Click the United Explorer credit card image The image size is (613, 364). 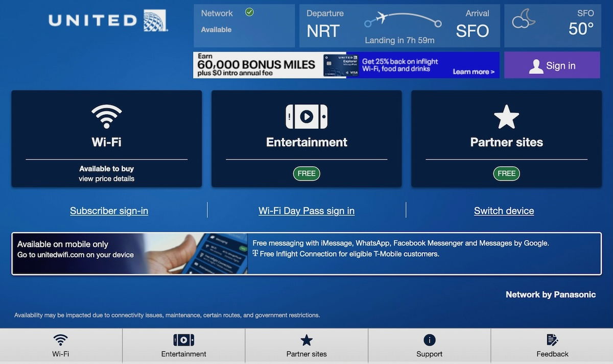(x=341, y=65)
